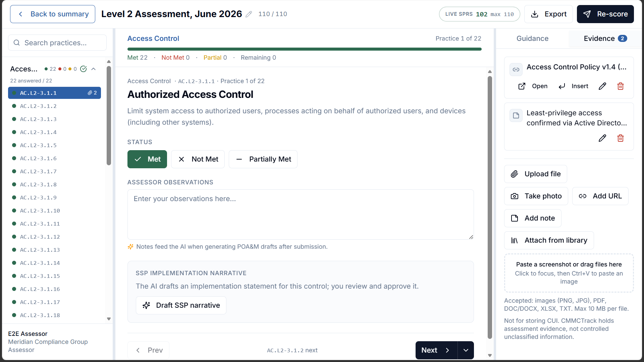
Task: Delete the Least-privilege access note
Action: click(620, 138)
